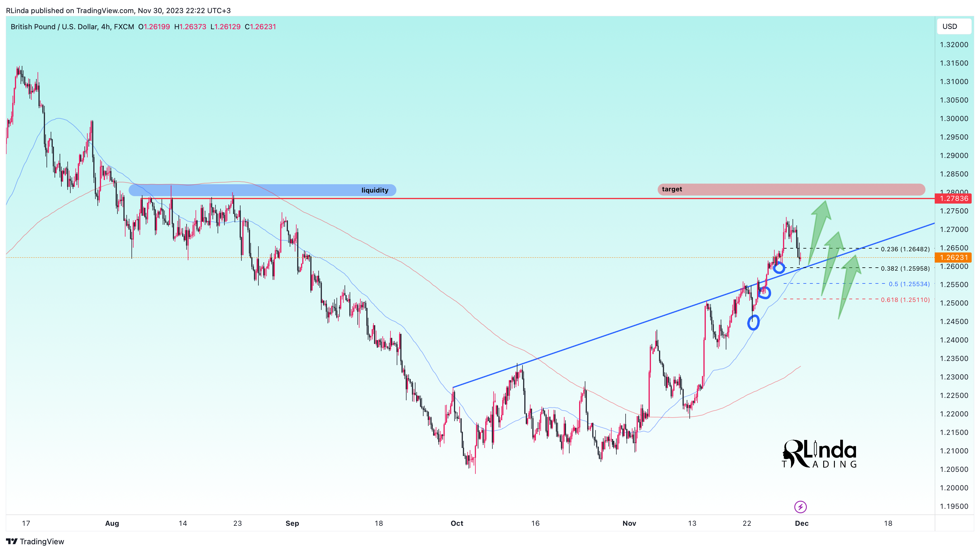Image resolution: width=980 pixels, height=552 pixels.
Task: Click the 1.23000 price axis value
Action: coord(954,377)
